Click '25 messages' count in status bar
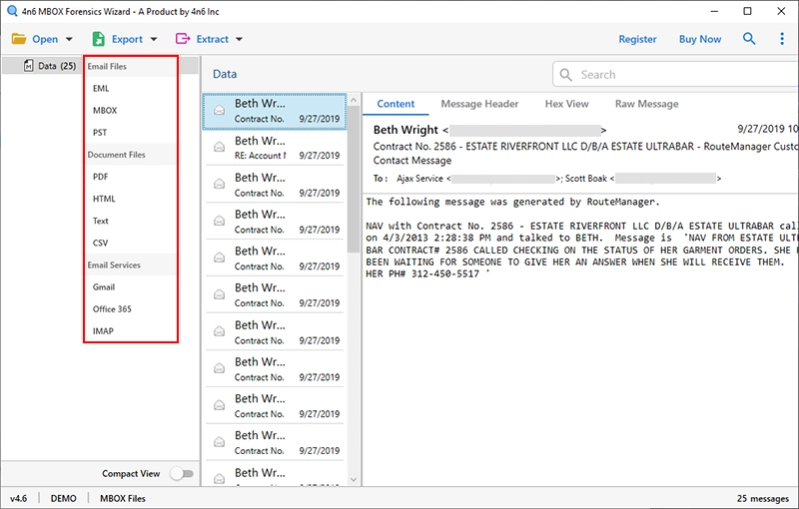 (x=762, y=498)
